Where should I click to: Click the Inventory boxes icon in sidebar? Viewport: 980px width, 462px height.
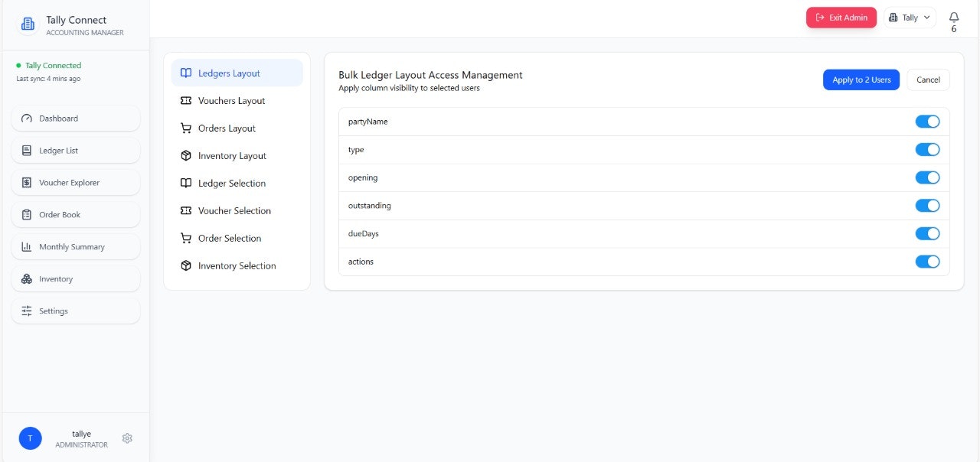point(27,279)
